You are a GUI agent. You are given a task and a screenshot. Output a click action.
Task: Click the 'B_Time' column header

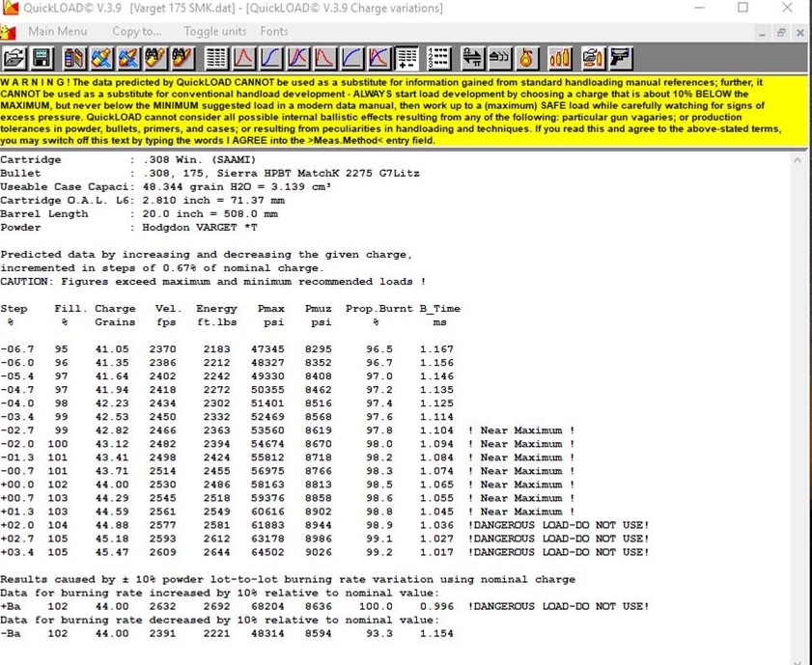click(439, 309)
